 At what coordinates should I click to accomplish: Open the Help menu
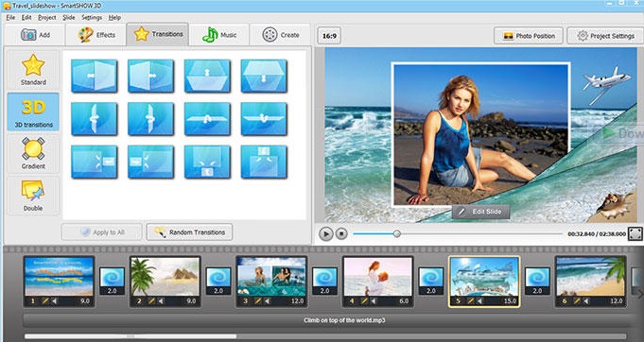tap(114, 18)
